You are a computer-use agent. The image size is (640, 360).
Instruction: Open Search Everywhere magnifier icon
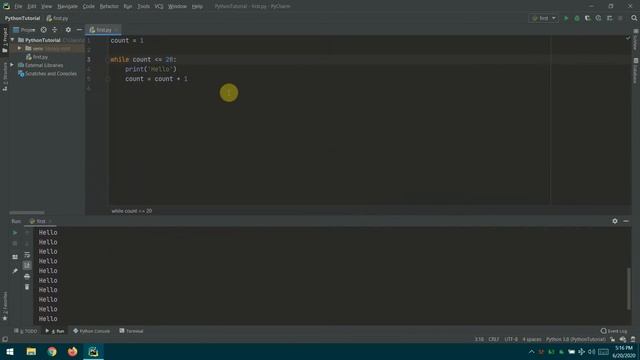click(x=634, y=18)
